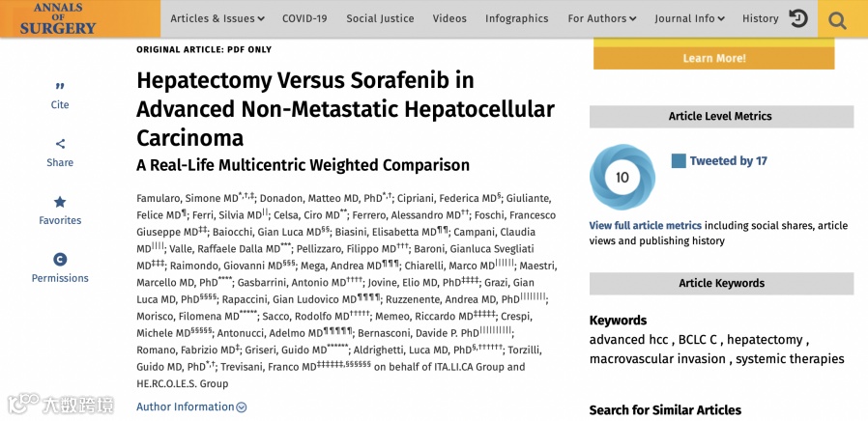868x421 pixels.
Task: Expand the Author Information section
Action: 191,407
